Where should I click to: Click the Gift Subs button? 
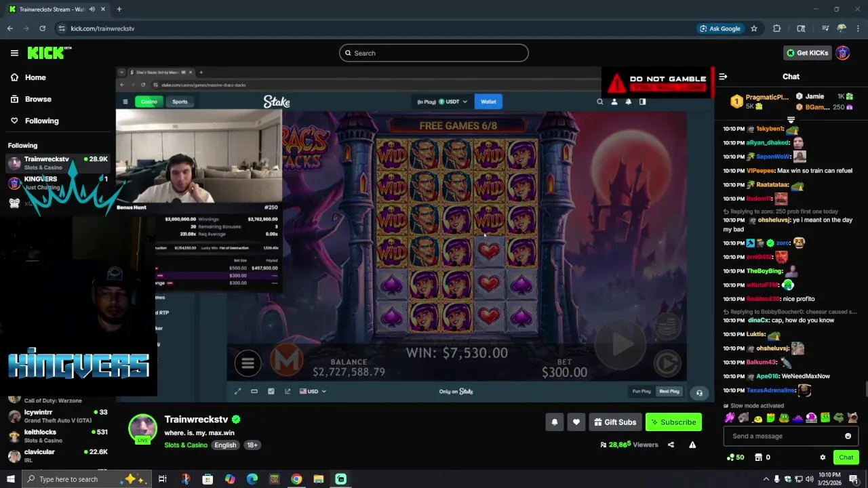615,422
